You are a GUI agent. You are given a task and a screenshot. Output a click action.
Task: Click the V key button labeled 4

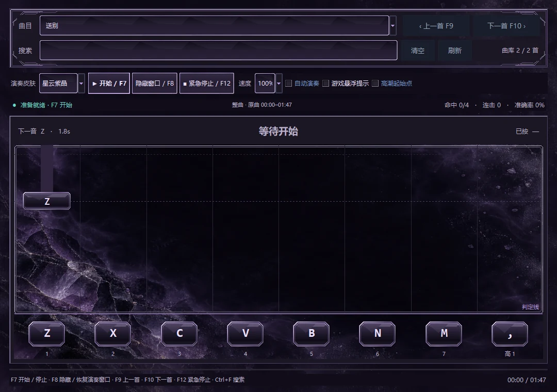(245, 334)
